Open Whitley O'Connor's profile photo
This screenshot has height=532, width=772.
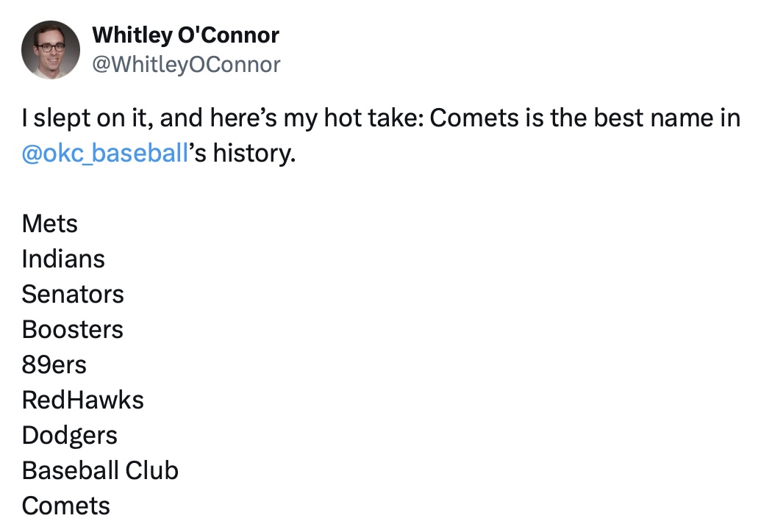[x=51, y=50]
